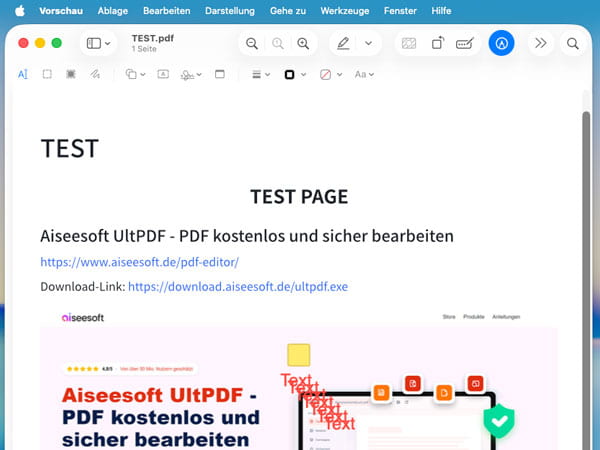Screen dimensions: 600x450
Task: Select the sketch drawing tool
Action: [95, 74]
